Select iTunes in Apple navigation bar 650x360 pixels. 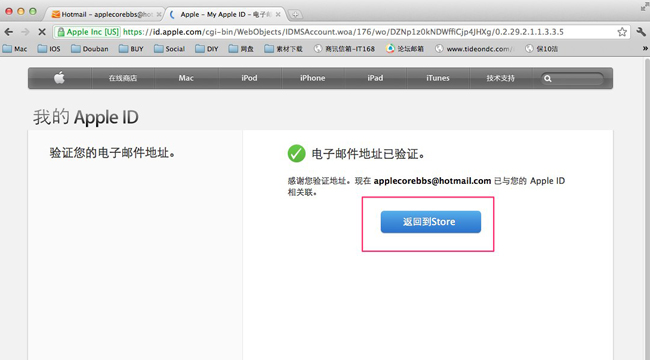click(x=438, y=78)
